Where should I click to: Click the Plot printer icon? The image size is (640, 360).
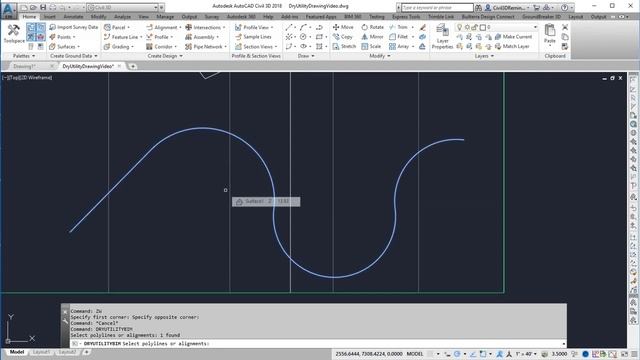pyautogui.click(x=53, y=7)
